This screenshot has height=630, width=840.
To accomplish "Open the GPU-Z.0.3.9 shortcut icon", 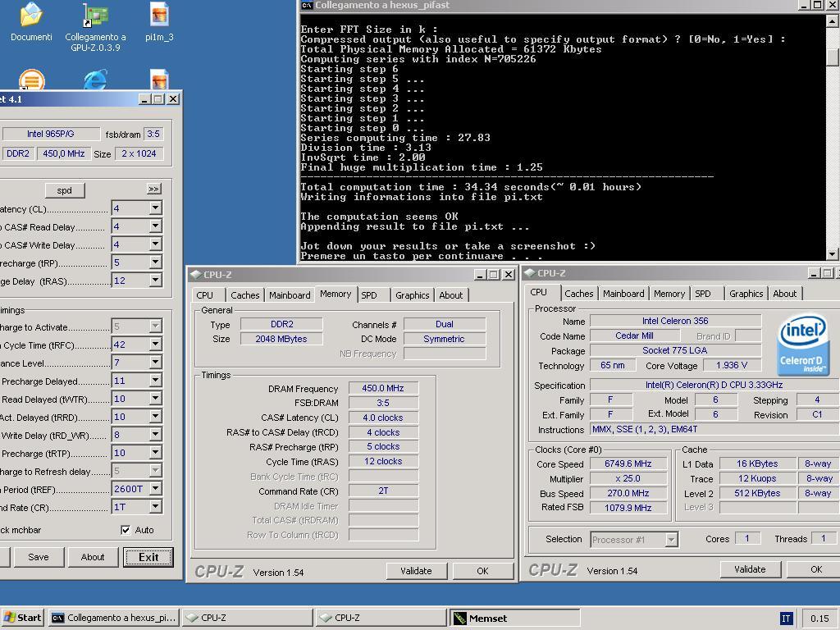I will point(95,15).
